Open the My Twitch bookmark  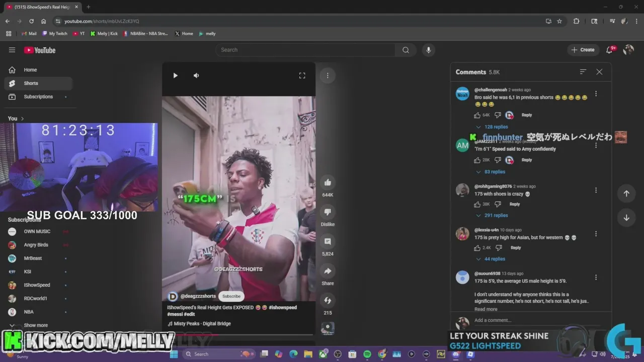[55, 34]
